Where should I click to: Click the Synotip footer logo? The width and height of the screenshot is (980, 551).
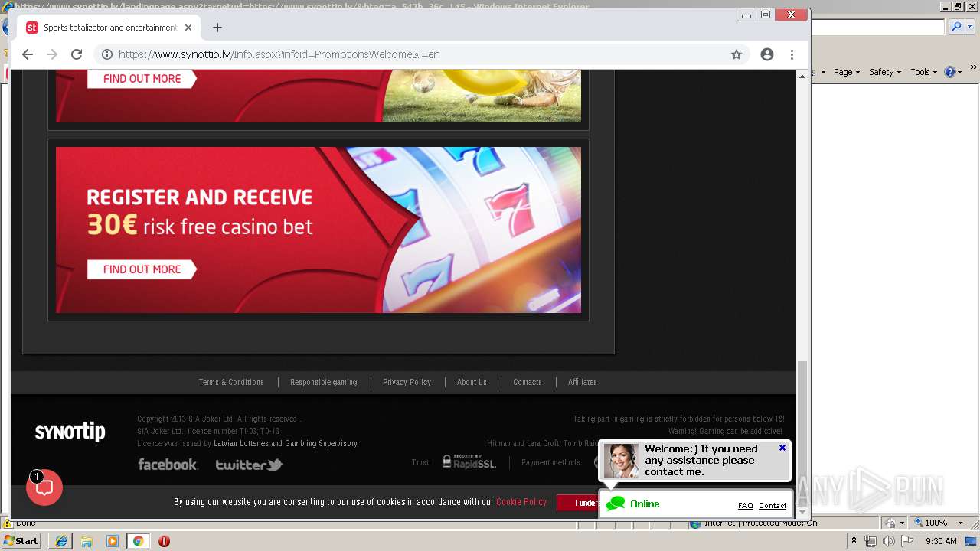(70, 432)
